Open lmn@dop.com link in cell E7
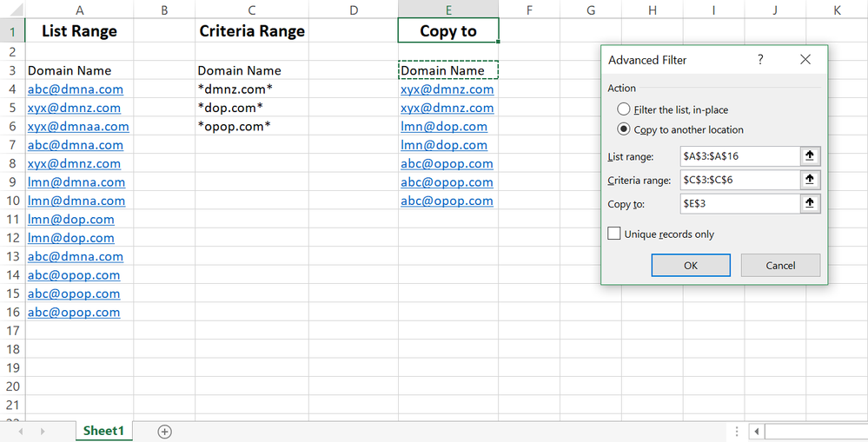The width and height of the screenshot is (868, 442). click(444, 146)
